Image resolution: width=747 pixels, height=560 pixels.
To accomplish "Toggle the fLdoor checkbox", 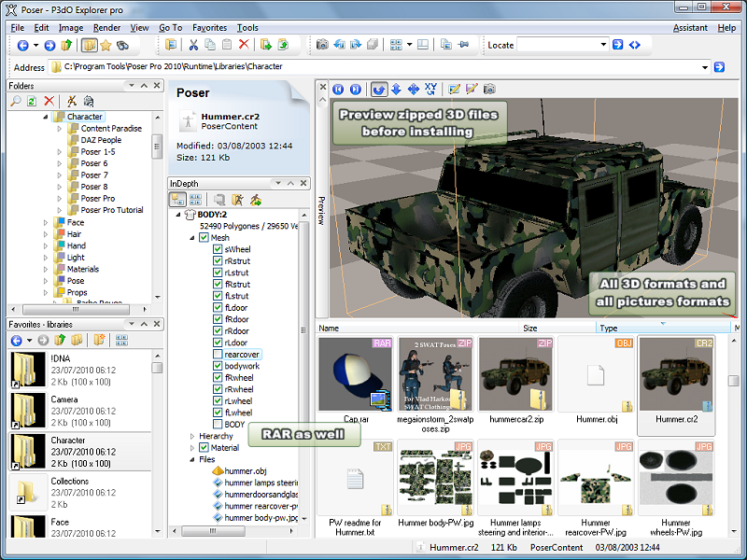I will click(218, 308).
